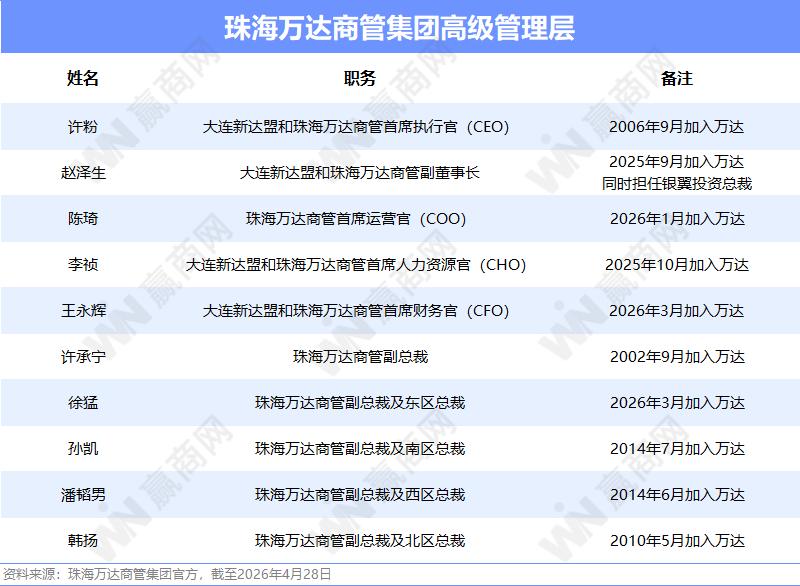
Task: Click 大连新达盟和珠海万达商管副董事长 cell
Action: pyautogui.click(x=360, y=172)
